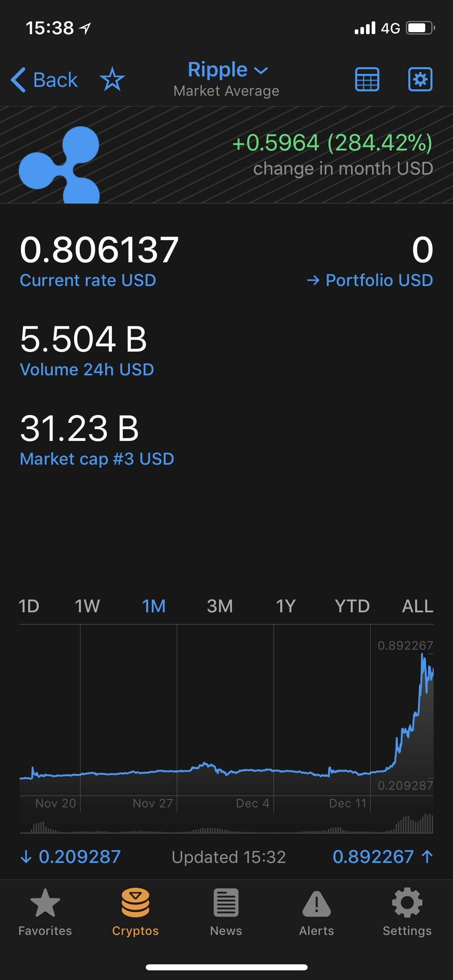453x980 pixels.
Task: Add Ripple to favorites with star icon
Action: (x=112, y=79)
